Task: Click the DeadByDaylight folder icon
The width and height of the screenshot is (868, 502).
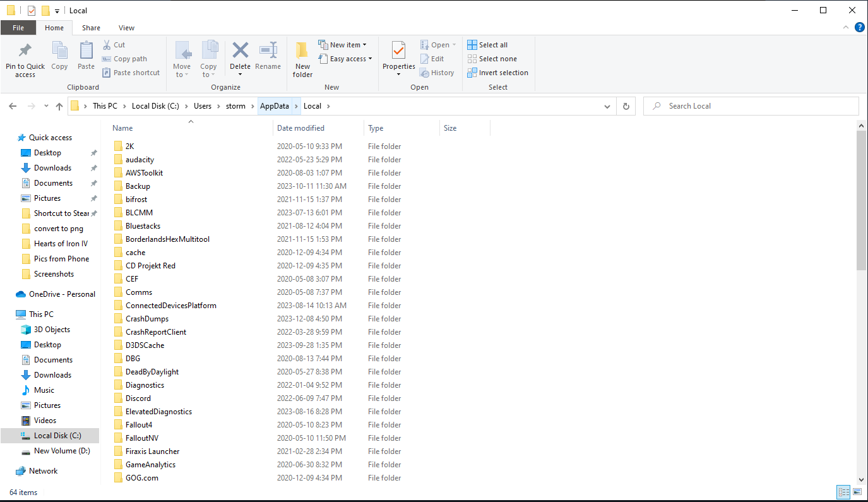Action: point(118,372)
